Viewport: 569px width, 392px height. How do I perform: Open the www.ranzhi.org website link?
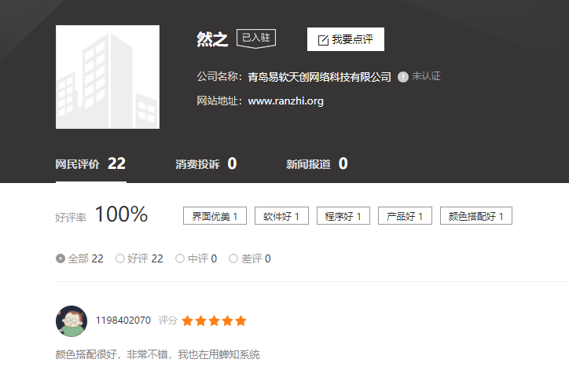285,101
